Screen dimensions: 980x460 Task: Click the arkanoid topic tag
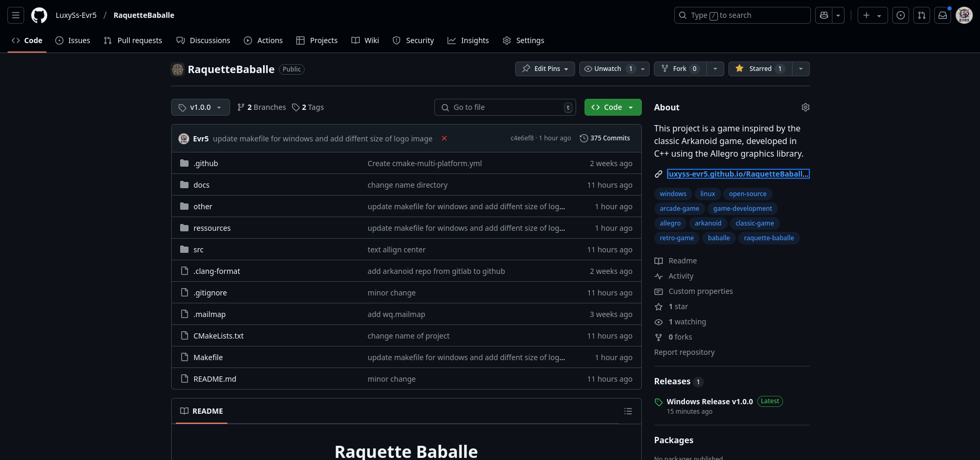coord(708,223)
